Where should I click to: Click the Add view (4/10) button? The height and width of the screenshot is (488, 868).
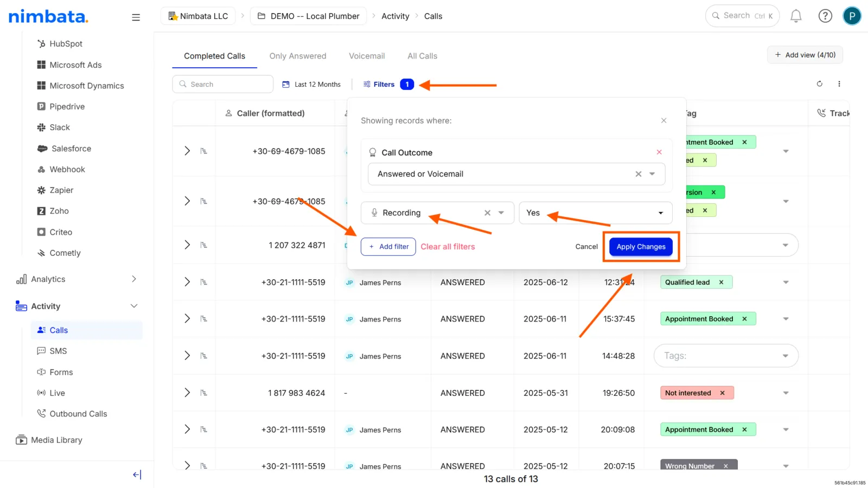click(x=805, y=55)
